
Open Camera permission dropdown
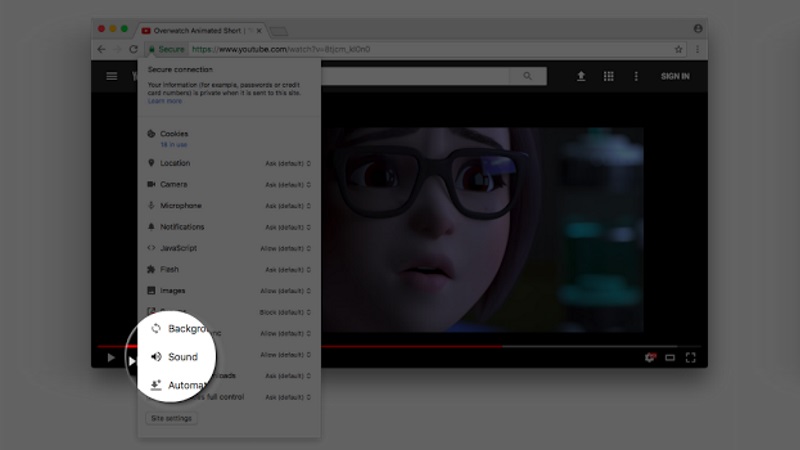click(x=288, y=185)
